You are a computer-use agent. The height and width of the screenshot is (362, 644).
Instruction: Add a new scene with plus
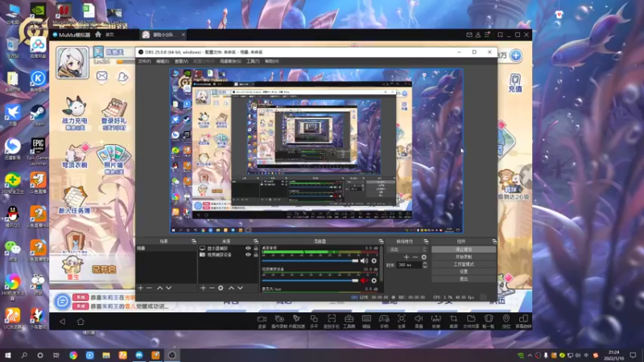coord(140,288)
